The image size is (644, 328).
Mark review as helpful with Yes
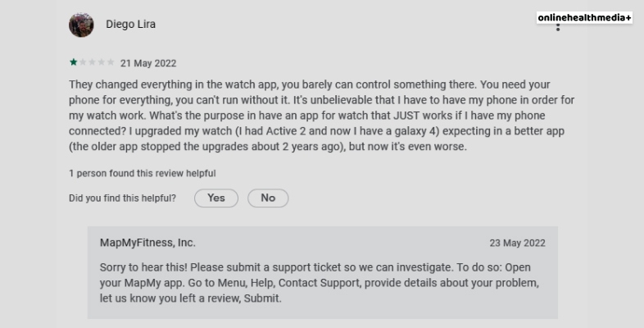tap(216, 198)
